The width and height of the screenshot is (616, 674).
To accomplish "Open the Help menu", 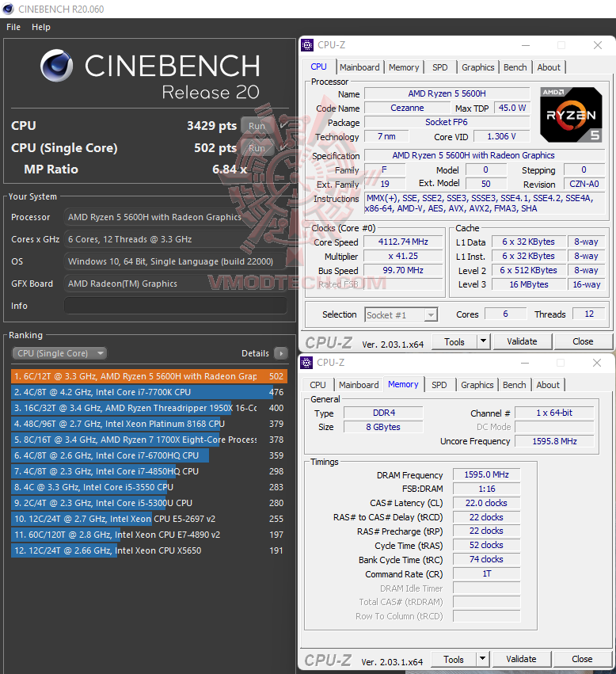I will pos(41,27).
